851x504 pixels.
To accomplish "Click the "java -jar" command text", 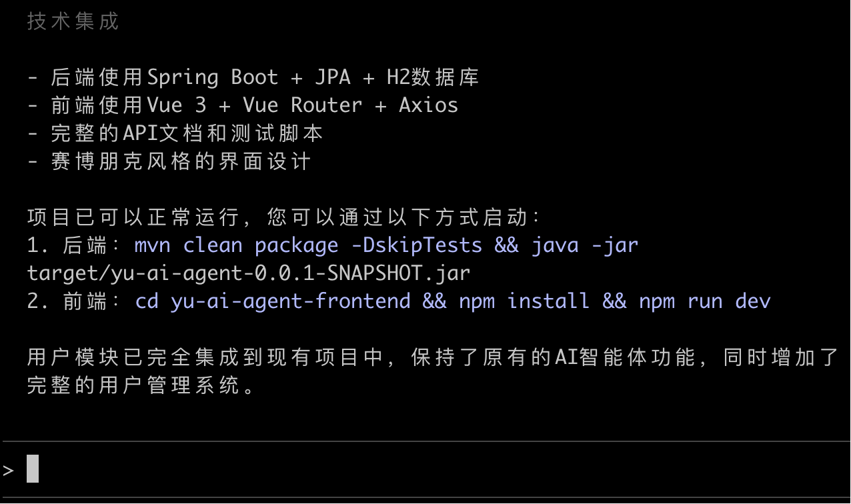I will pyautogui.click(x=584, y=245).
